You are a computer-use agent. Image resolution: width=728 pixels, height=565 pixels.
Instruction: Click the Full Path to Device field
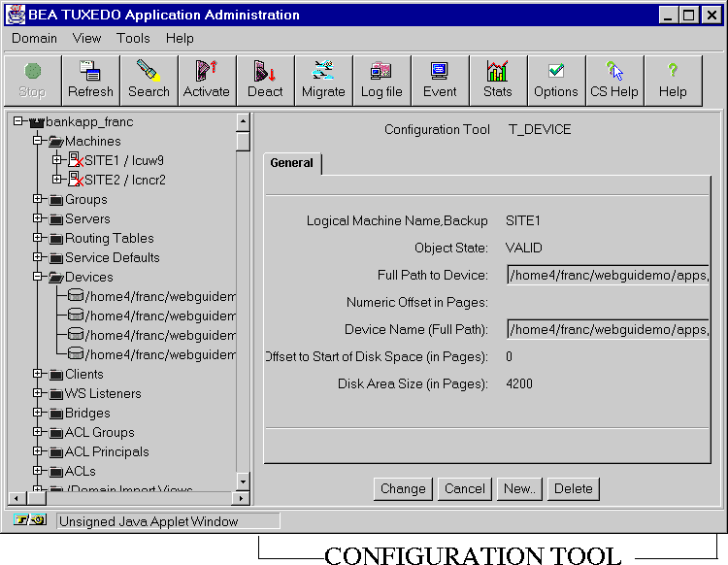(x=608, y=276)
